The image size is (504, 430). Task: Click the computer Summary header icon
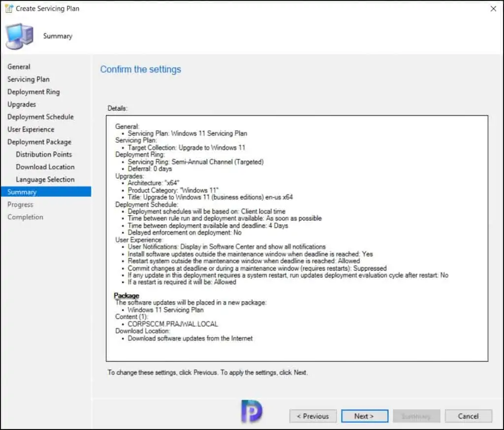click(x=20, y=36)
